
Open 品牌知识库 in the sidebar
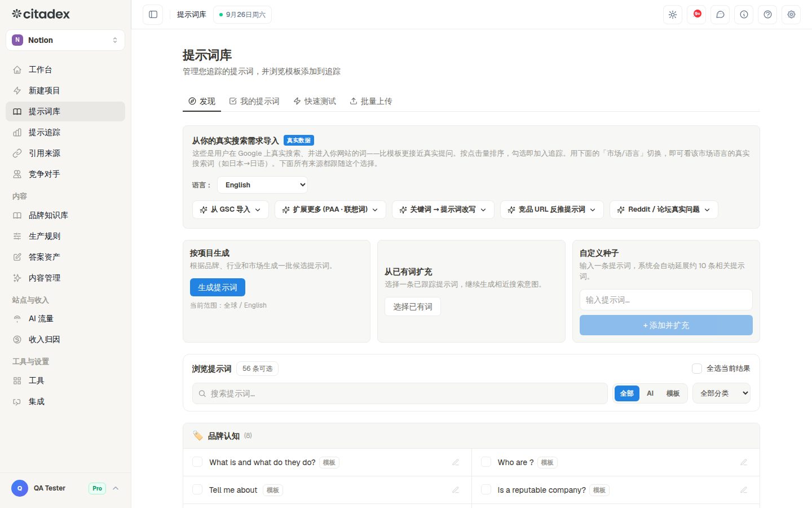[x=65, y=215]
